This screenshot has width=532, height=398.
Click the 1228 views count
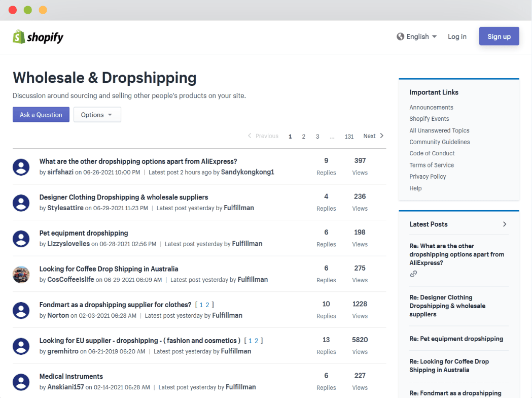pyautogui.click(x=360, y=304)
